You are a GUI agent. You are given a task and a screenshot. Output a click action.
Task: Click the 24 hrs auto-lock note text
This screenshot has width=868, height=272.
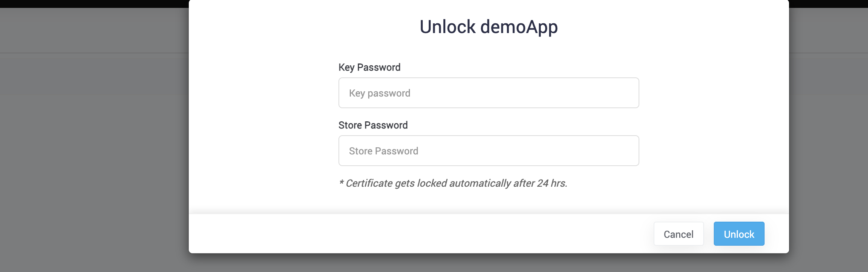[454, 184]
